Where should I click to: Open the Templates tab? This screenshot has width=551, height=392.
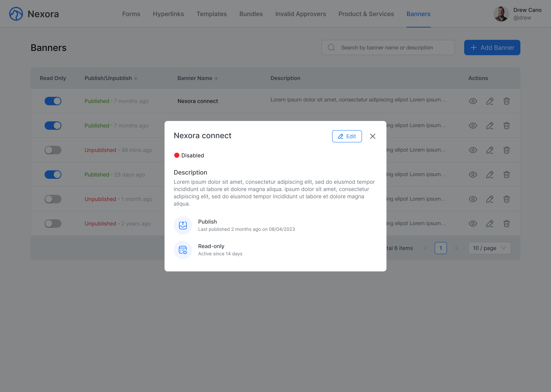pos(211,14)
